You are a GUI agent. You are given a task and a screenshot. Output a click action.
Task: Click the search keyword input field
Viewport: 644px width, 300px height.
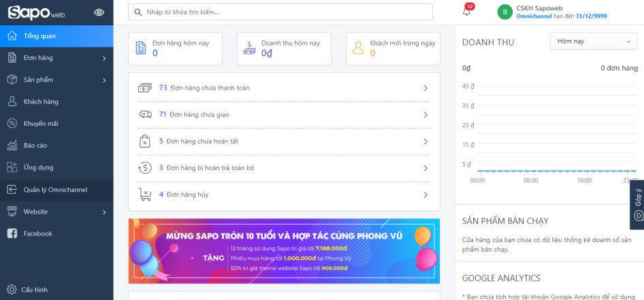click(280, 12)
